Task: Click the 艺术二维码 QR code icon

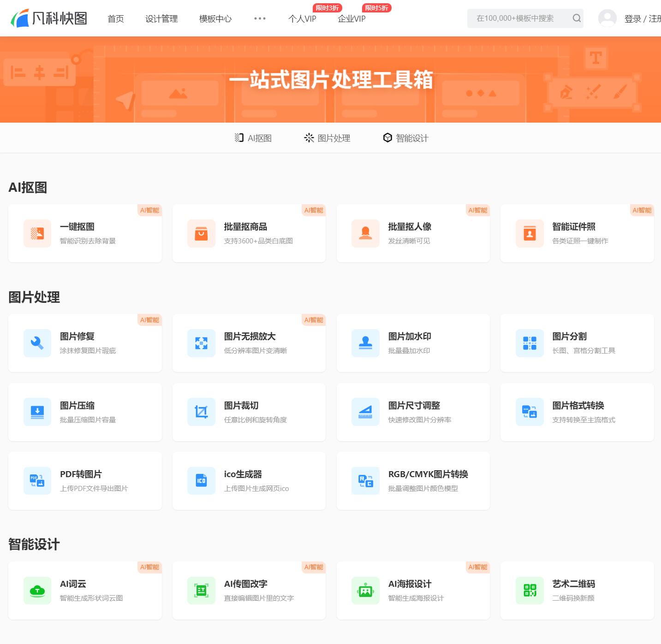Action: [x=529, y=591]
